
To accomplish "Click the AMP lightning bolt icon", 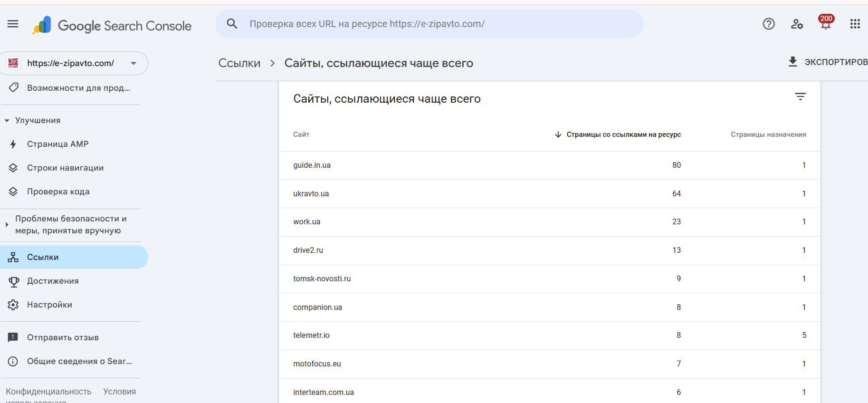I will point(13,144).
